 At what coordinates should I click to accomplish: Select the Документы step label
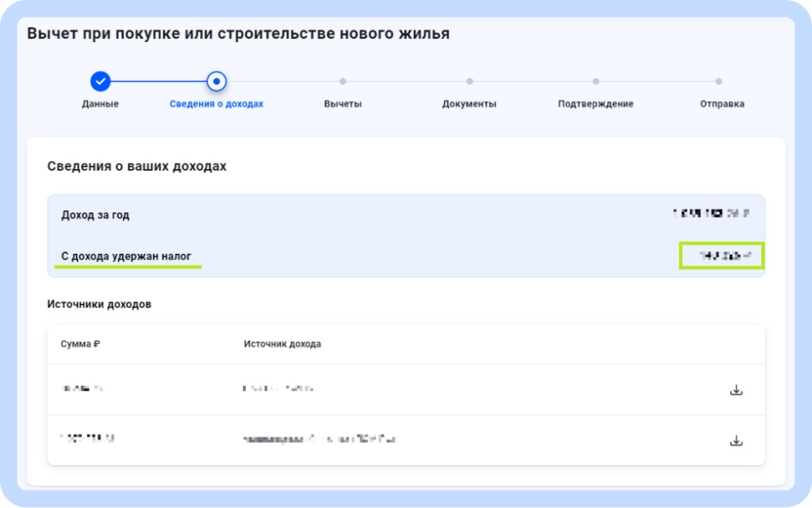pyautogui.click(x=469, y=103)
